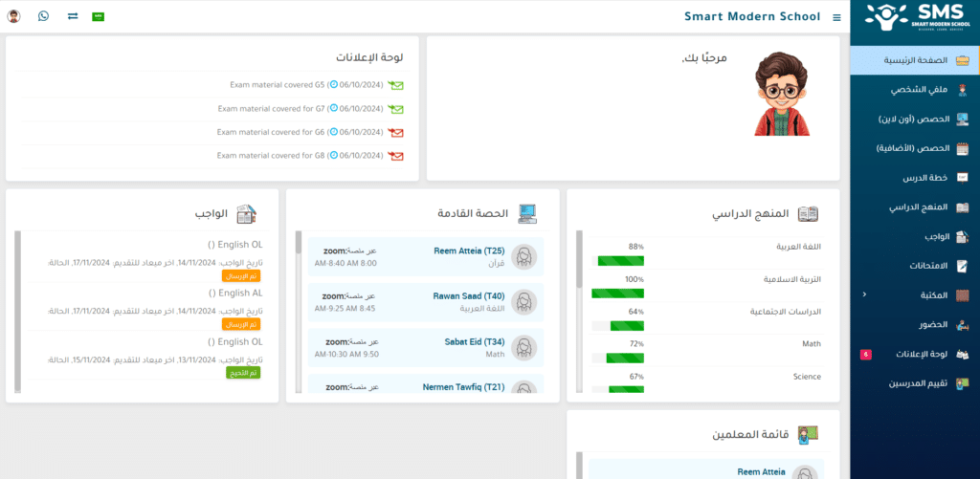Image resolution: width=980 pixels, height=479 pixels.
Task: Open user avatar profile icon in top bar
Action: (13, 16)
